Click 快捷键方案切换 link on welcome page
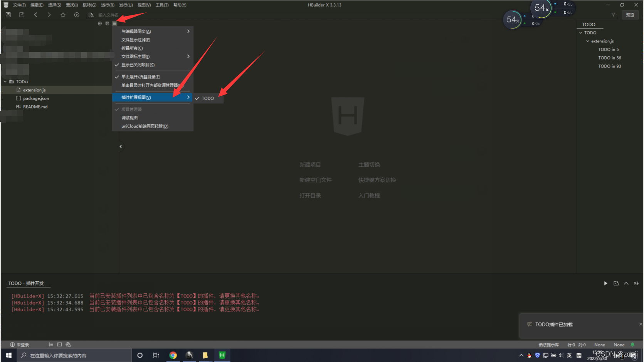The width and height of the screenshot is (644, 362). (x=377, y=180)
